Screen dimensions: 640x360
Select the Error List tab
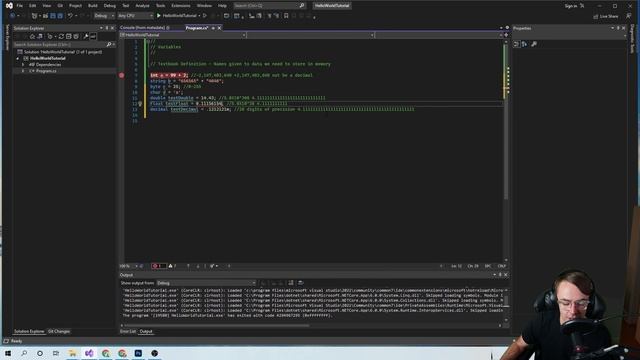128,331
